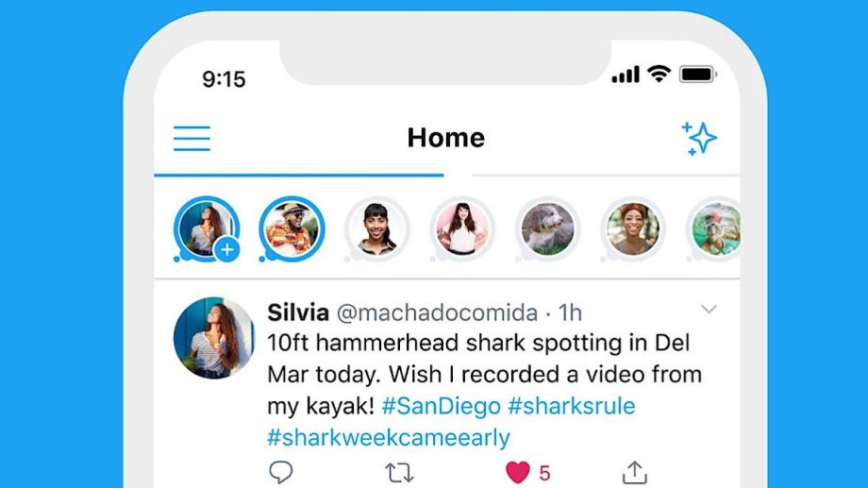The image size is (868, 488).
Task: Visit the @machadocomida handle
Action: (438, 313)
